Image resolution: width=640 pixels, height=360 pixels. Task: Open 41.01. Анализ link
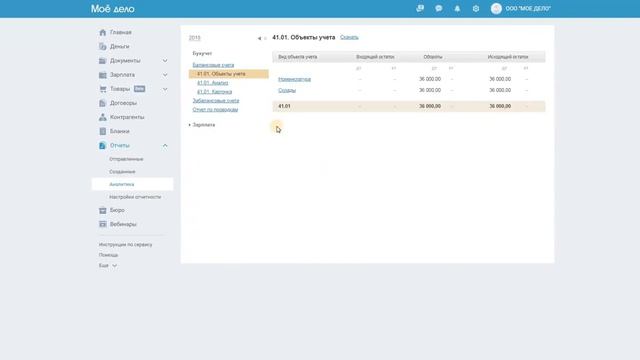click(213, 83)
